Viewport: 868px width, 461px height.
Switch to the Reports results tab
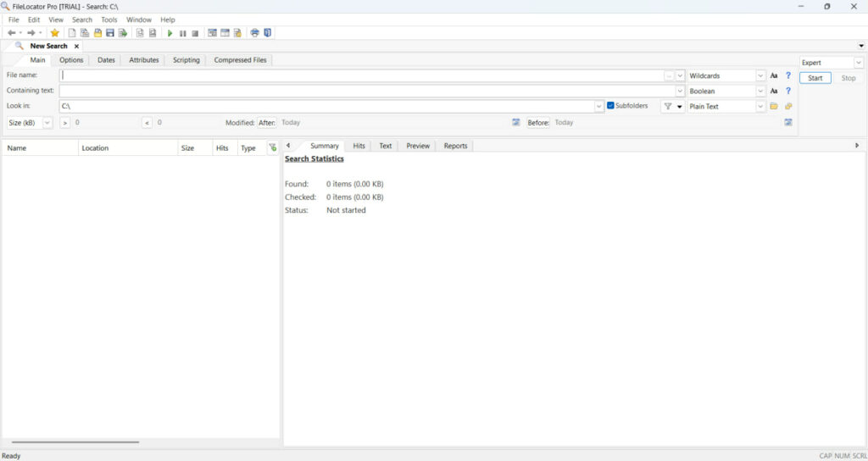tap(455, 146)
